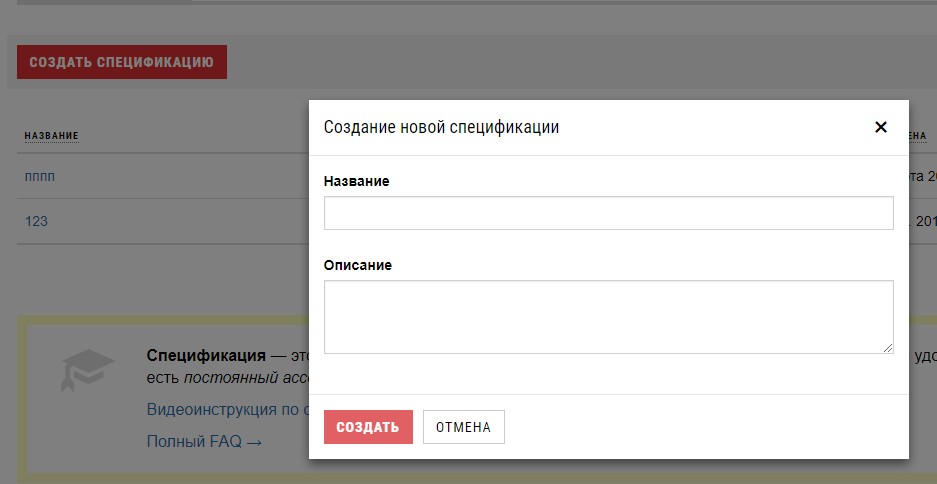The image size is (937, 484).
Task: Close the new specification dialog with X
Action: tap(880, 127)
